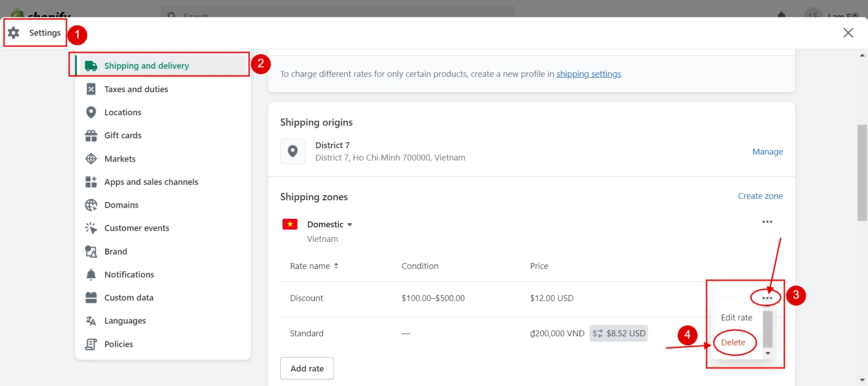The height and width of the screenshot is (386, 868).
Task: Click the District 7 location pin icon
Action: (293, 151)
